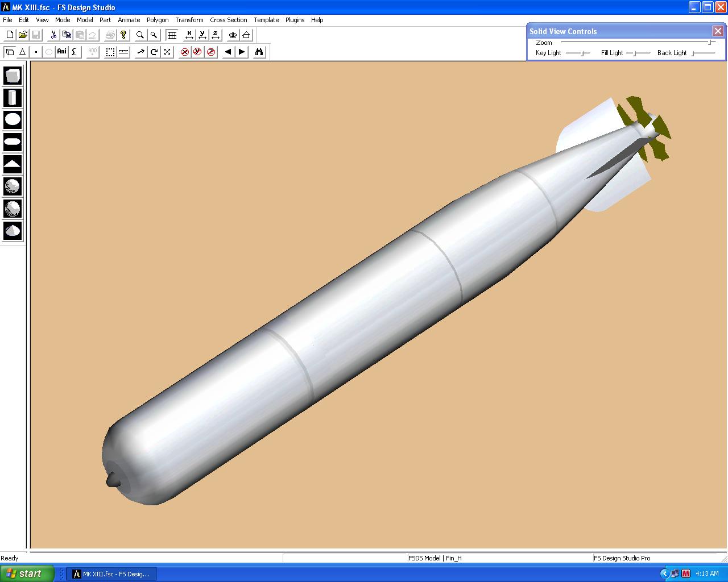Screen dimensions: 728x582
Task: Toggle the X axis lock icon
Action: 189,35
